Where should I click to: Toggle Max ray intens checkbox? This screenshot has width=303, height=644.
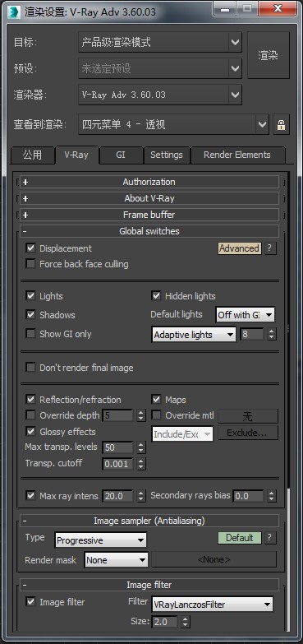(x=30, y=495)
